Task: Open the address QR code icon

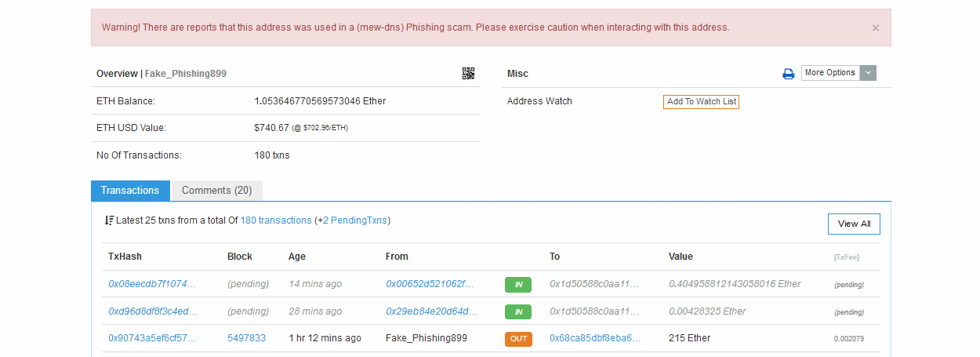Action: coord(468,74)
